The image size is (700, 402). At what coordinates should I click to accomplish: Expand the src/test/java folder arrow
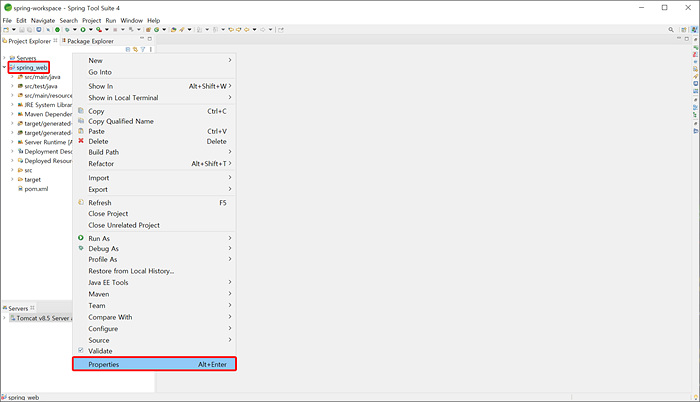click(12, 86)
